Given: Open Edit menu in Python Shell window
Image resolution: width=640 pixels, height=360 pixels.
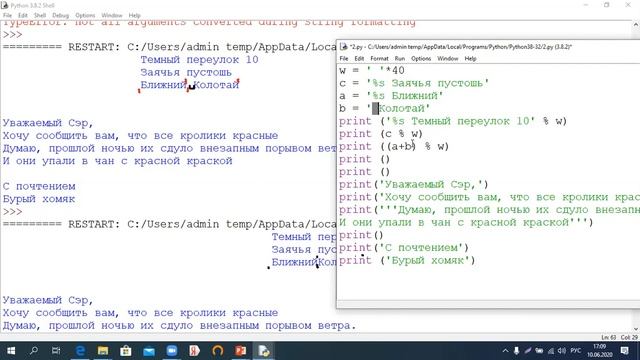Looking at the screenshot, I should 23,16.
